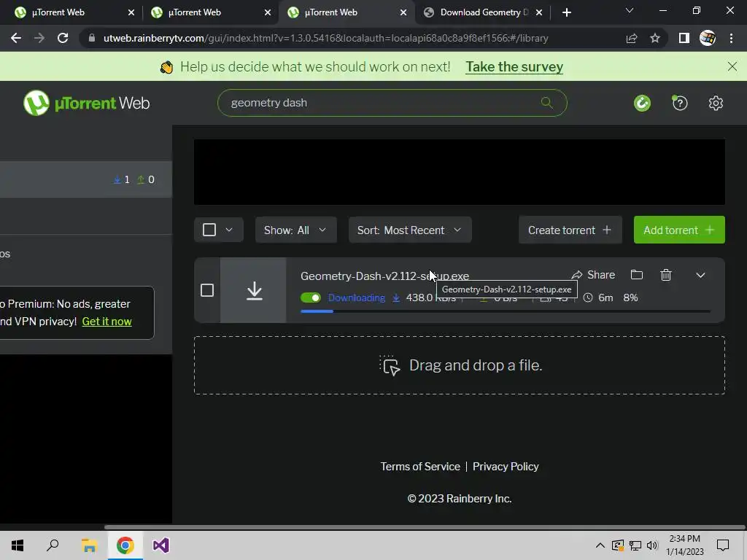Open the Windows Start menu

pyautogui.click(x=18, y=545)
